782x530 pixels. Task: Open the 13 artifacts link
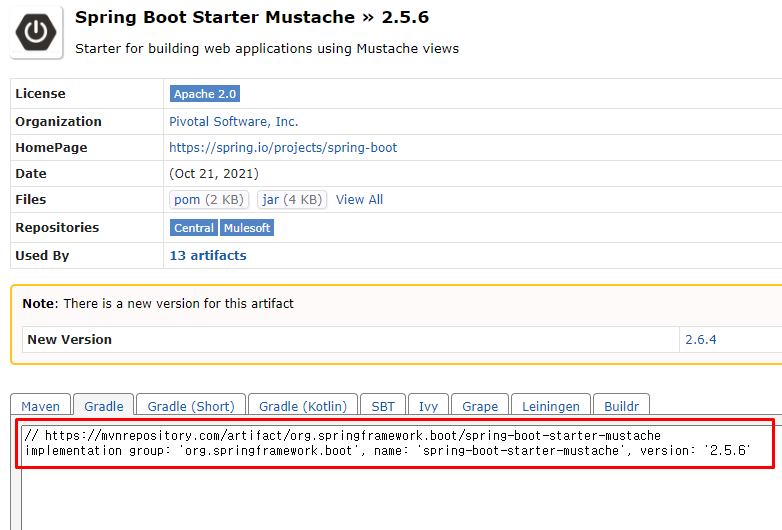tap(208, 255)
